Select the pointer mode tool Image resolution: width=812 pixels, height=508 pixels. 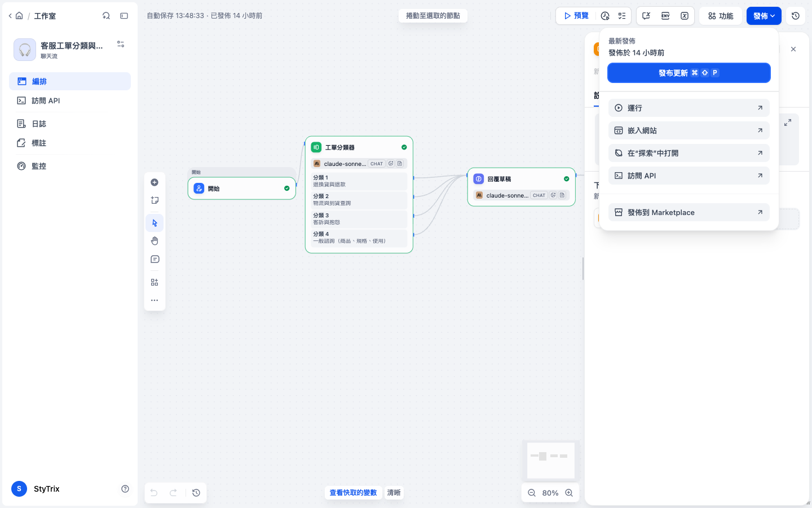[155, 223]
